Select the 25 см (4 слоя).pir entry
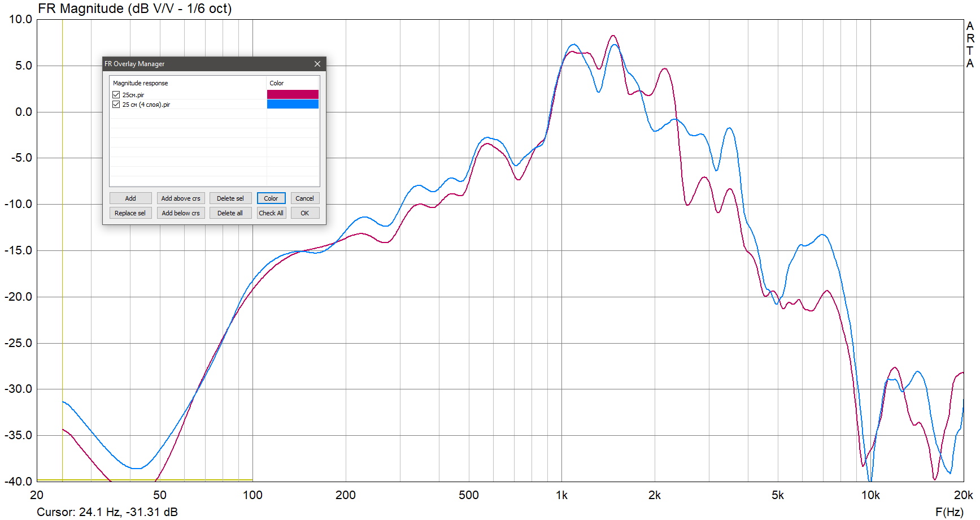Viewport: 980px width, 520px height. [x=146, y=105]
